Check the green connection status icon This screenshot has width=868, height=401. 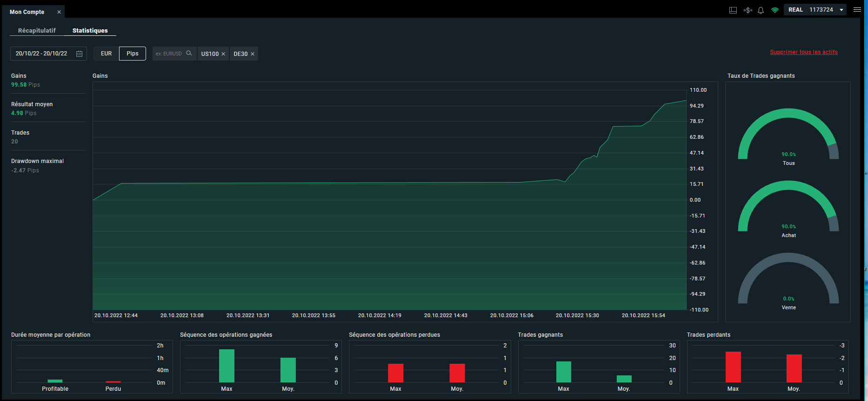775,10
